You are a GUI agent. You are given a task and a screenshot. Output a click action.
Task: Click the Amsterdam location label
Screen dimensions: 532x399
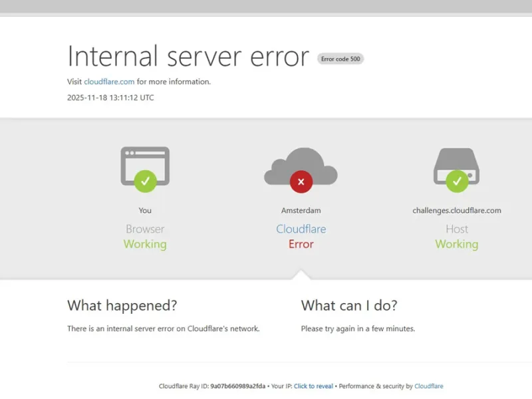301,210
